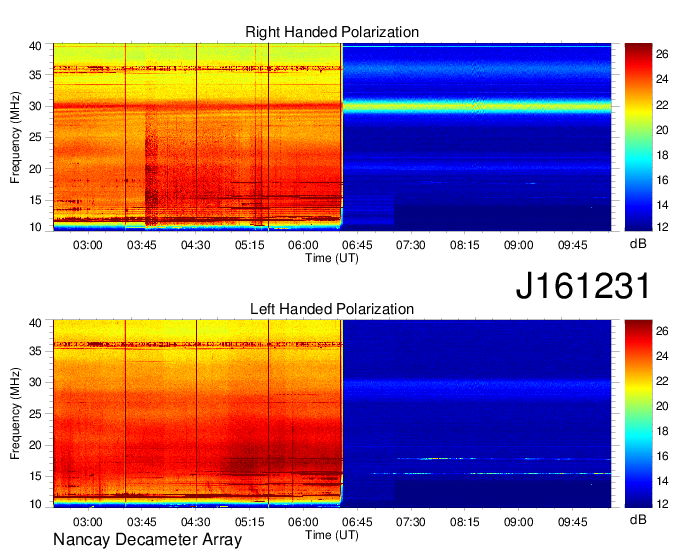Click the 09:00 time tick of Right Handed plot
This screenshot has width=680, height=552.
tap(519, 245)
